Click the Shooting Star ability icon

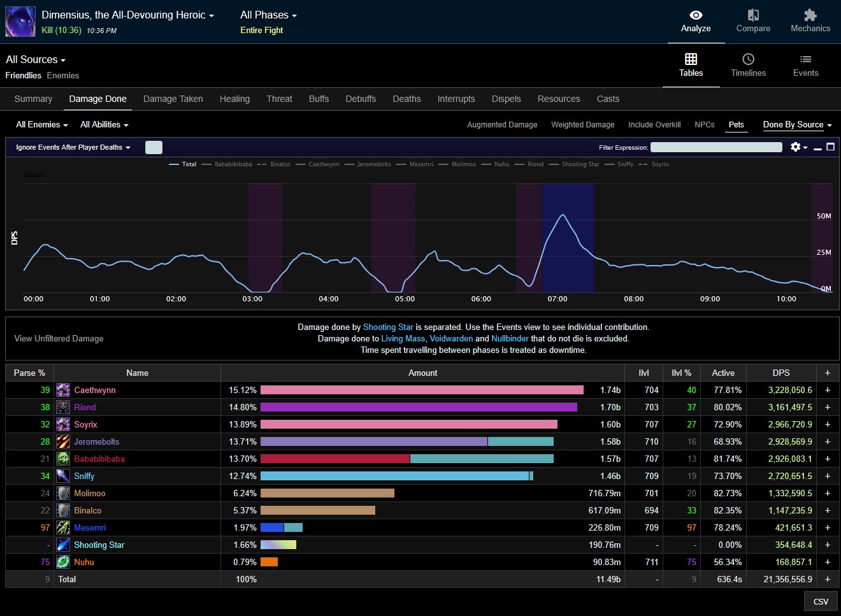coord(63,545)
